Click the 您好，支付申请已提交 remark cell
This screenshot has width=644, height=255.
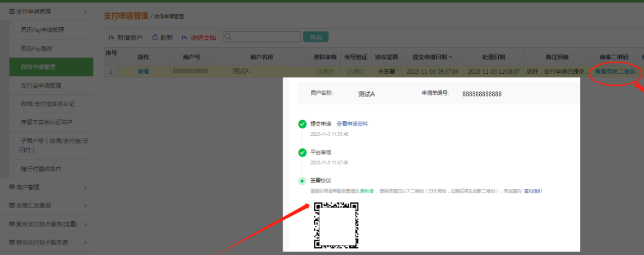tap(557, 72)
